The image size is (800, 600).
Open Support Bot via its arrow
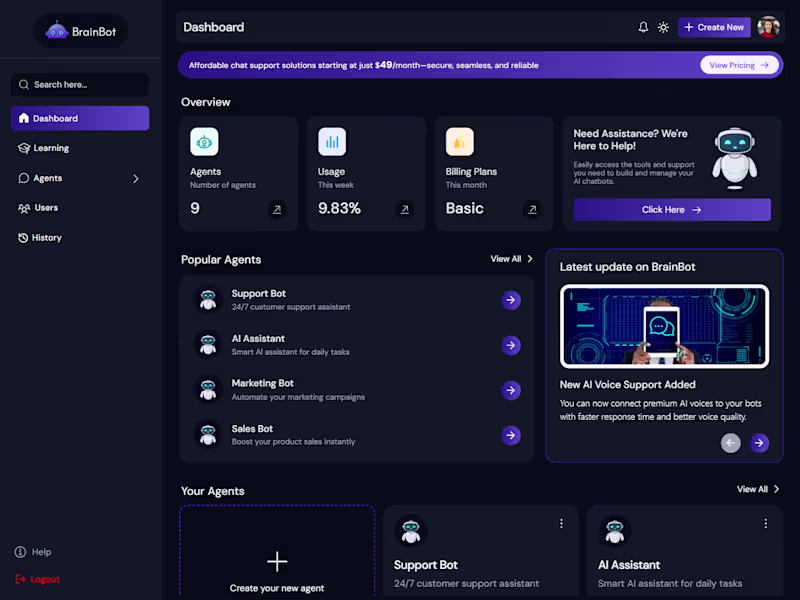click(511, 300)
